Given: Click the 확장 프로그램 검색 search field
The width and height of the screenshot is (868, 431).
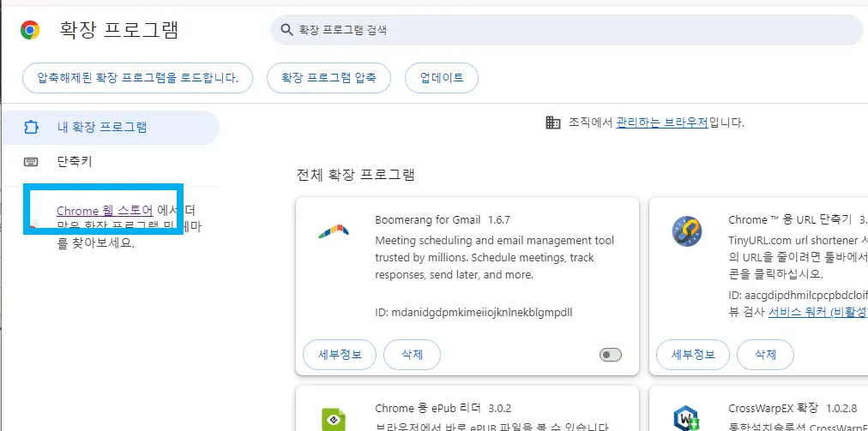Looking at the screenshot, I should [x=566, y=30].
